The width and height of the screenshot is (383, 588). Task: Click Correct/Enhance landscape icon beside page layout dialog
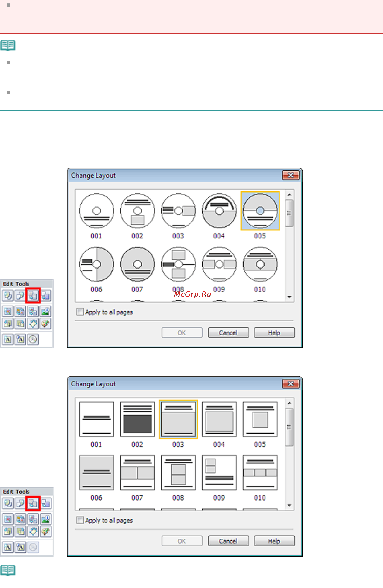click(45, 519)
